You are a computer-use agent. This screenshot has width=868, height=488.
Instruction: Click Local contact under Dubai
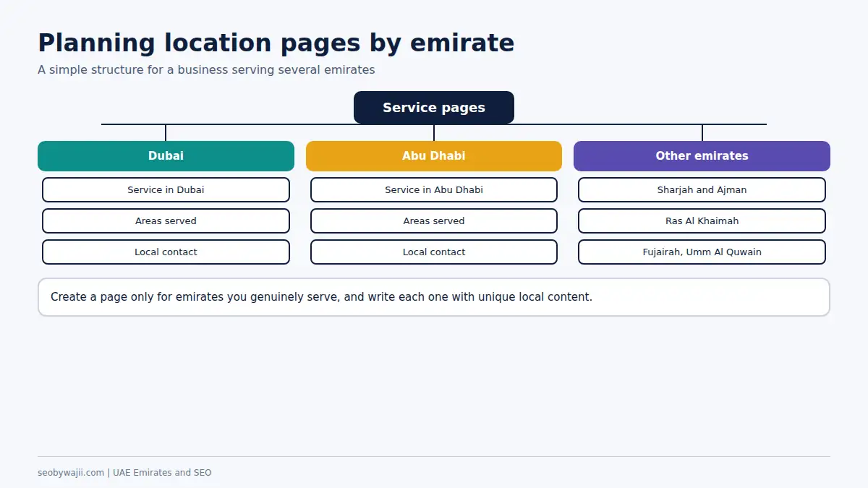click(x=166, y=252)
